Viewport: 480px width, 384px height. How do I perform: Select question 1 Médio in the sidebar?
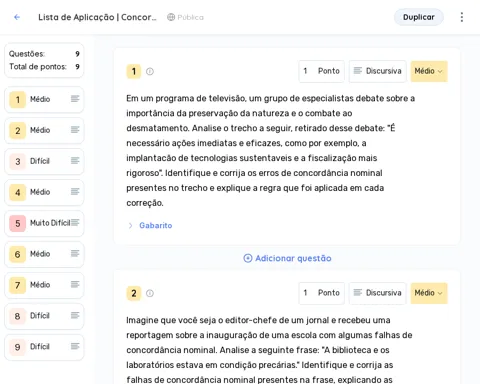[x=44, y=99]
